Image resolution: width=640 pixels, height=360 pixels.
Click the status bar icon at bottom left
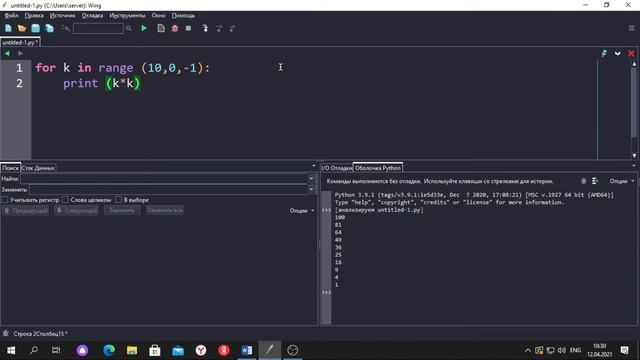click(x=5, y=333)
